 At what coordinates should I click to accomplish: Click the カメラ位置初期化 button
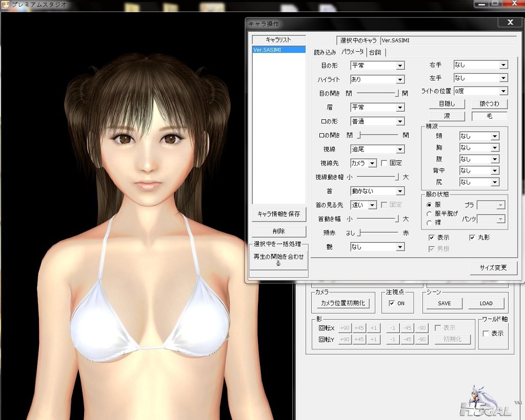342,303
